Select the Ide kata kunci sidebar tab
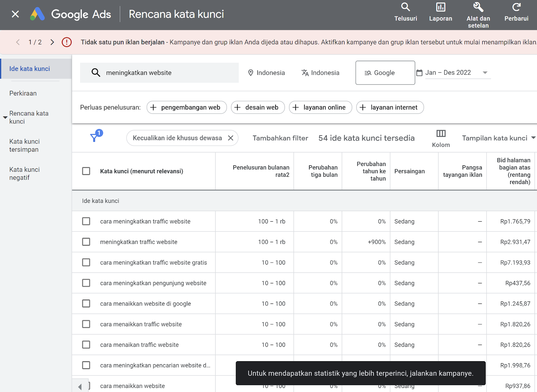537x392 pixels. point(36,69)
